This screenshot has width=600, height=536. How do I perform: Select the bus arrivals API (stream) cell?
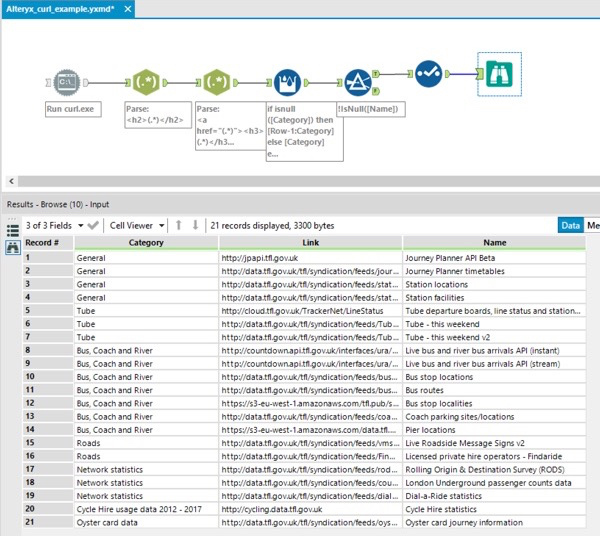(494, 364)
